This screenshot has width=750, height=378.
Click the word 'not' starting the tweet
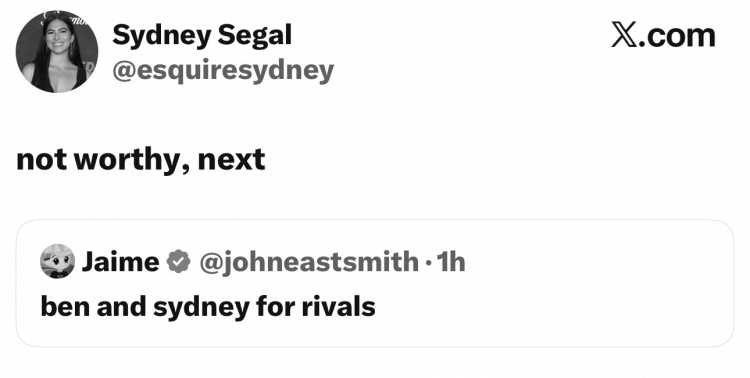42,161
